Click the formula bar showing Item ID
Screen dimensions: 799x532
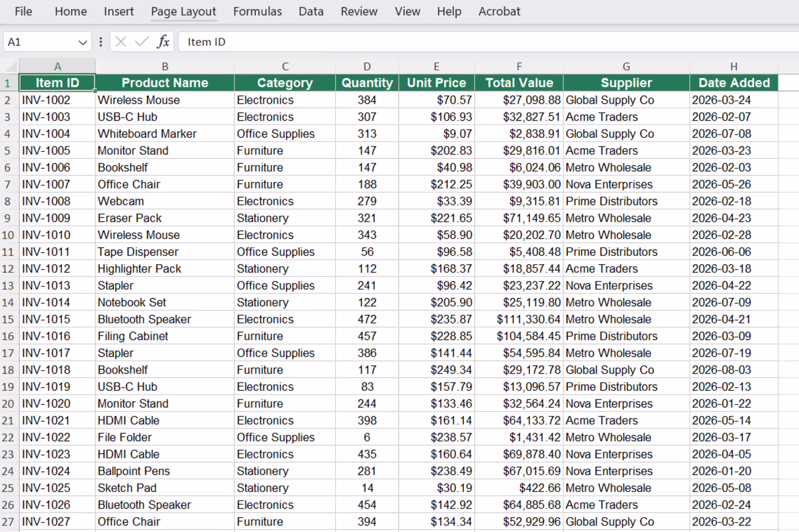487,42
